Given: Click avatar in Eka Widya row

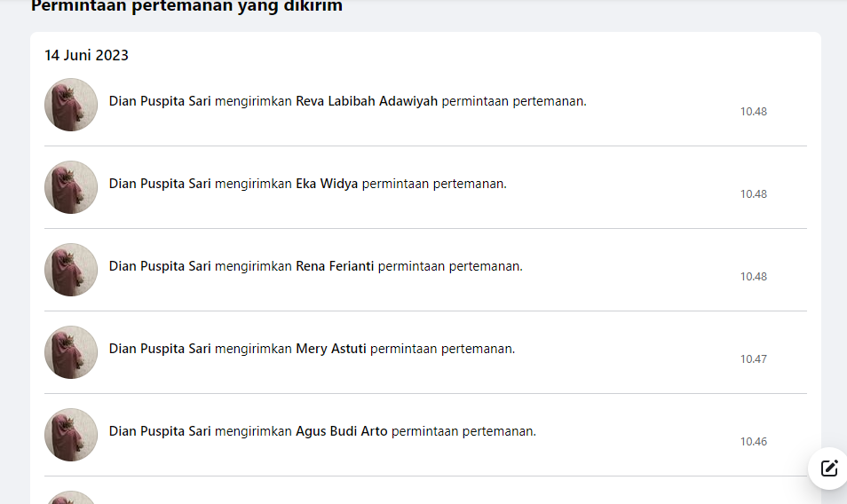Looking at the screenshot, I should 71,187.
